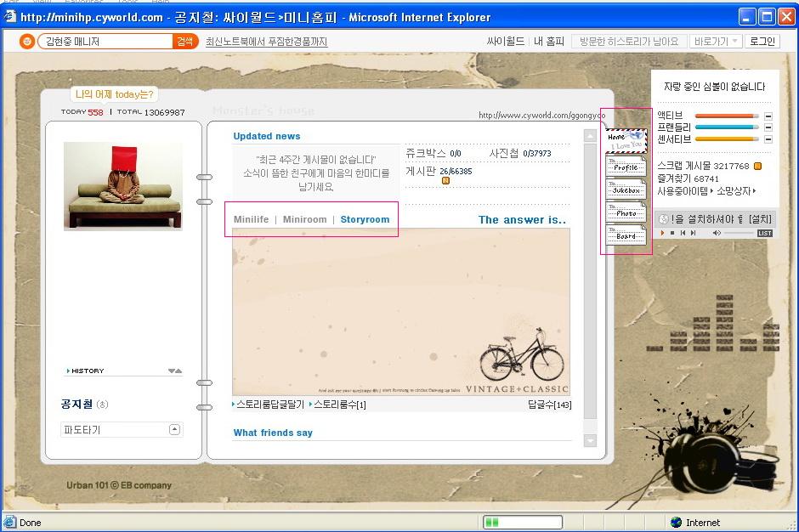Click the profile photo of person on sofa
799x532 pixels.
coord(122,186)
